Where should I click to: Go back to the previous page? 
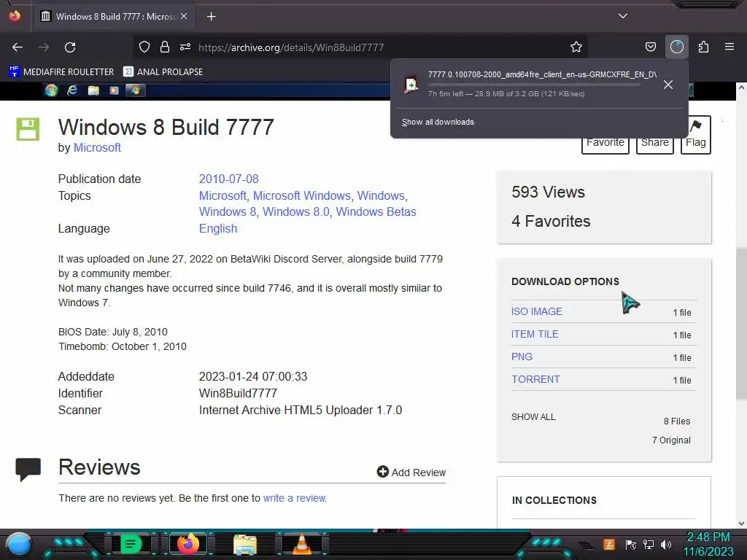click(x=18, y=47)
